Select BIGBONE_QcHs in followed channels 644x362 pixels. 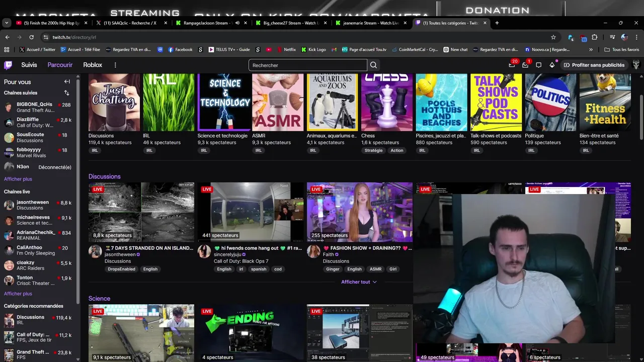tap(38, 107)
